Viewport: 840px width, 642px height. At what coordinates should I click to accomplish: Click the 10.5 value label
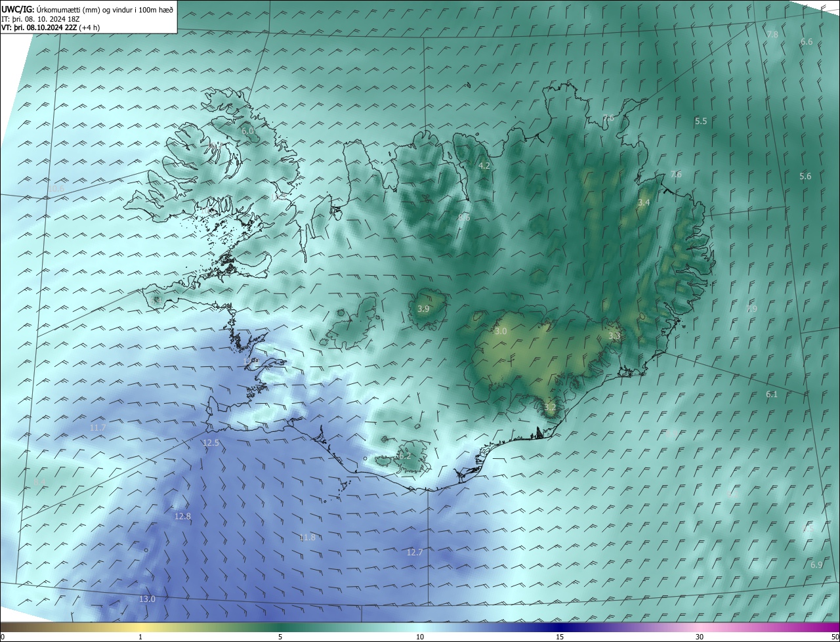tap(56, 189)
